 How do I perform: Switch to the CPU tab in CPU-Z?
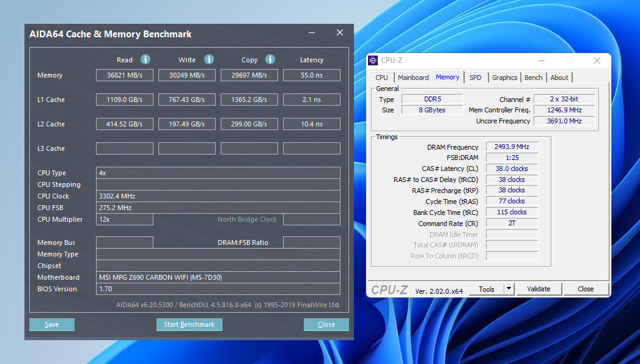381,78
